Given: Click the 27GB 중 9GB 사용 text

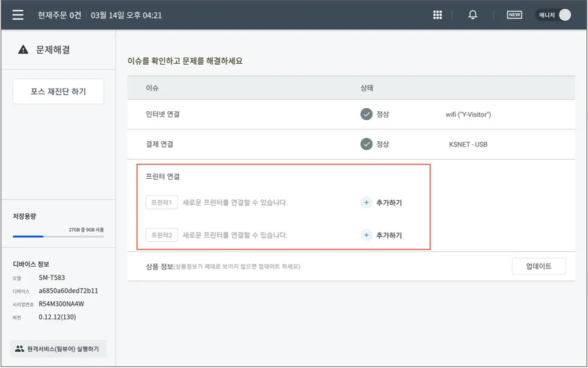Looking at the screenshot, I should [x=86, y=230].
